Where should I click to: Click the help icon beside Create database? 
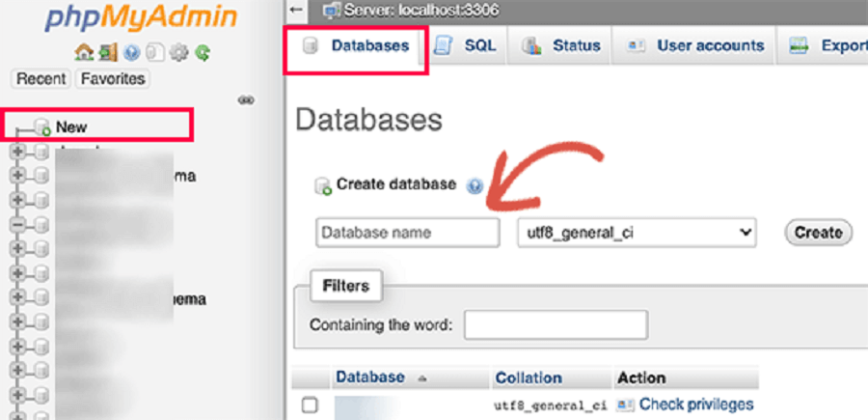pos(475,186)
